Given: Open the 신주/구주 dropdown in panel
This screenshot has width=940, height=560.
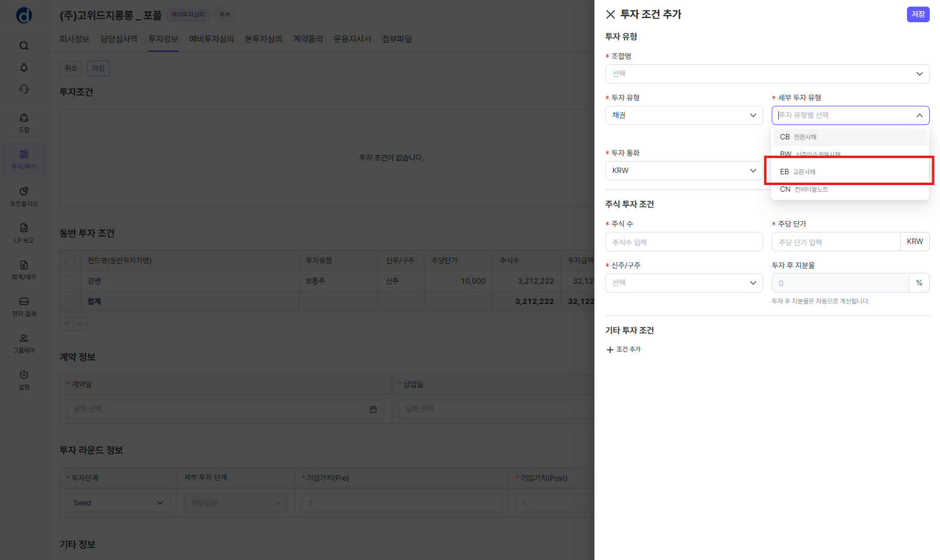Looking at the screenshot, I should (x=683, y=283).
